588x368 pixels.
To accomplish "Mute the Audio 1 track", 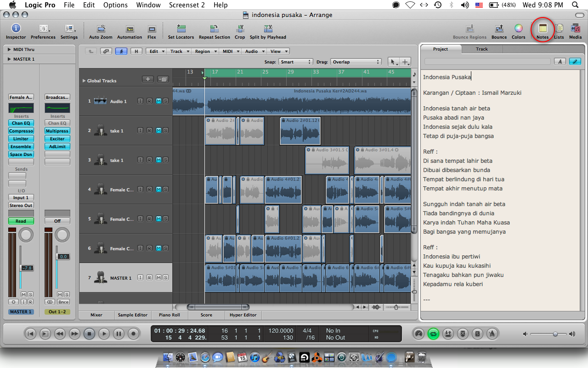I will [x=158, y=101].
